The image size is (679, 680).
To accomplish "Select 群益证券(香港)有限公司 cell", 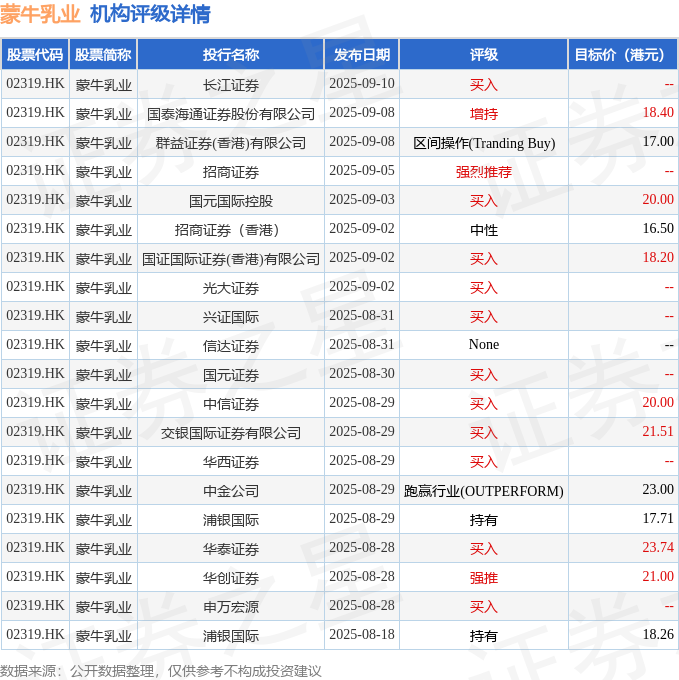I will [x=231, y=143].
